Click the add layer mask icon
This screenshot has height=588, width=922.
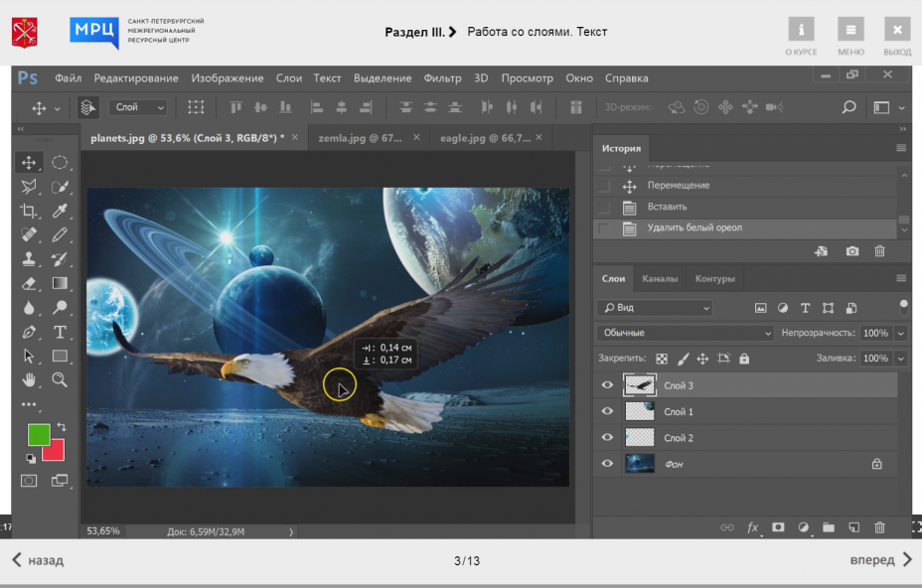(778, 527)
